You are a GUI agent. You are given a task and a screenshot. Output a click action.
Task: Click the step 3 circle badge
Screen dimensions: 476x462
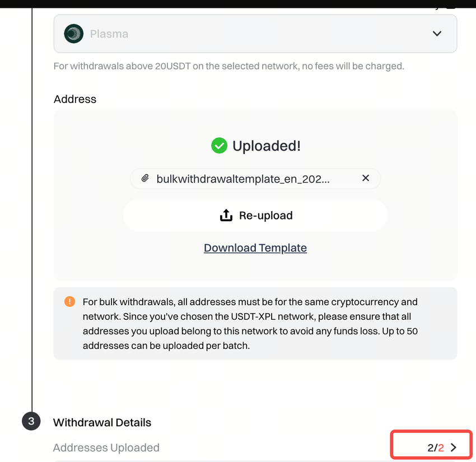point(31,422)
